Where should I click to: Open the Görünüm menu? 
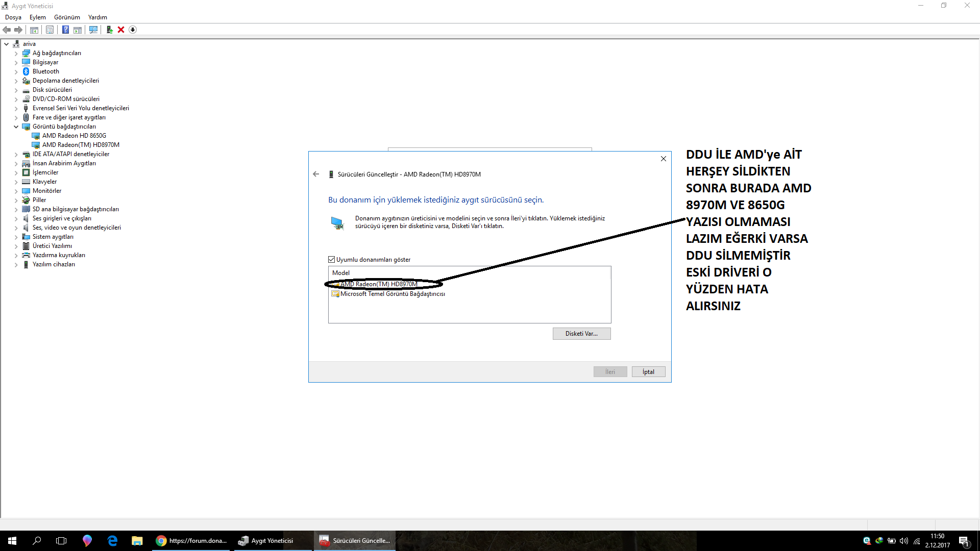[x=67, y=17]
